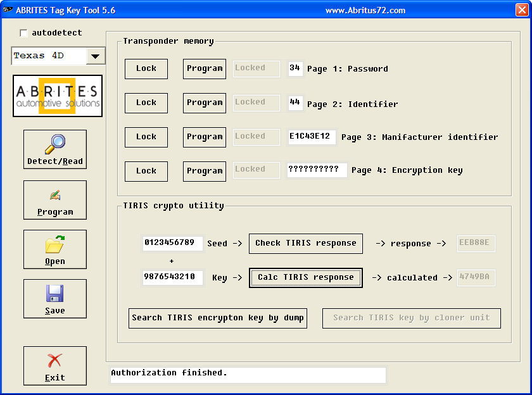532x395 pixels.
Task: Program Page 3 Manufacturer identifier
Action: (x=205, y=137)
